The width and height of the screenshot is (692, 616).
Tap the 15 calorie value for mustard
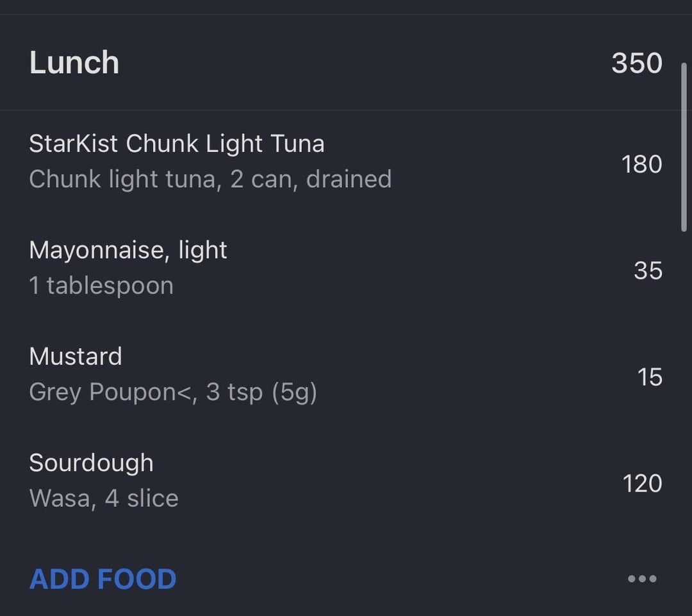point(650,377)
